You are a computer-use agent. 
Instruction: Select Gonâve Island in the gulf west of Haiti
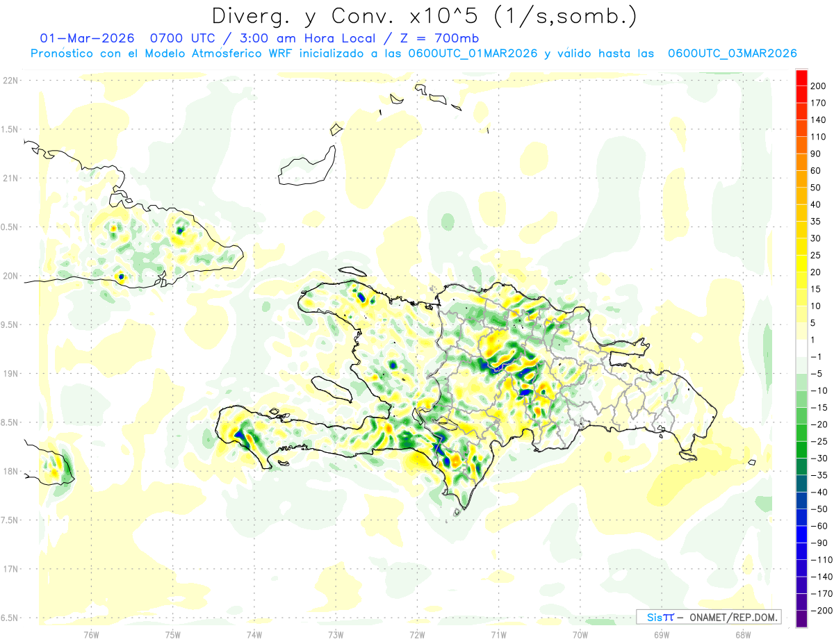click(x=331, y=388)
